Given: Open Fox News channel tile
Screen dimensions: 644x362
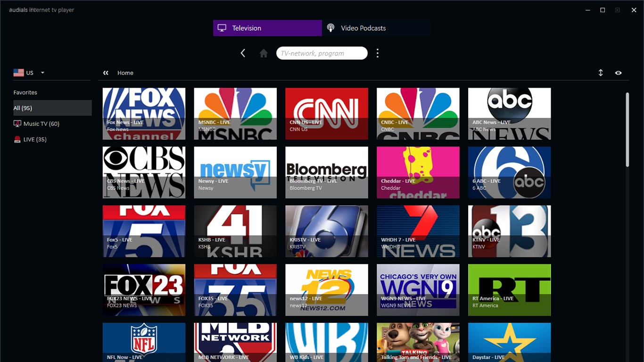Looking at the screenshot, I should 144,114.
